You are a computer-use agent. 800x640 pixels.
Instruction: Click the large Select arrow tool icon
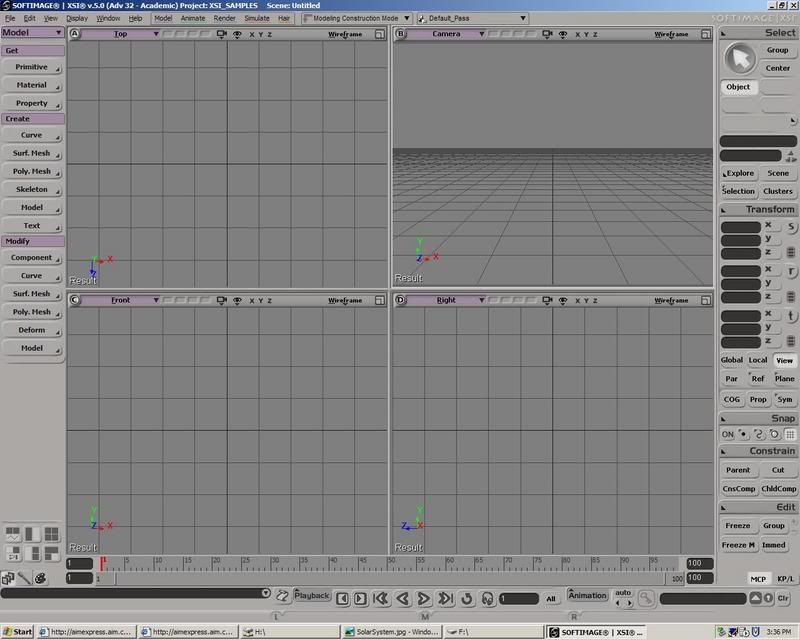pyautogui.click(x=739, y=58)
